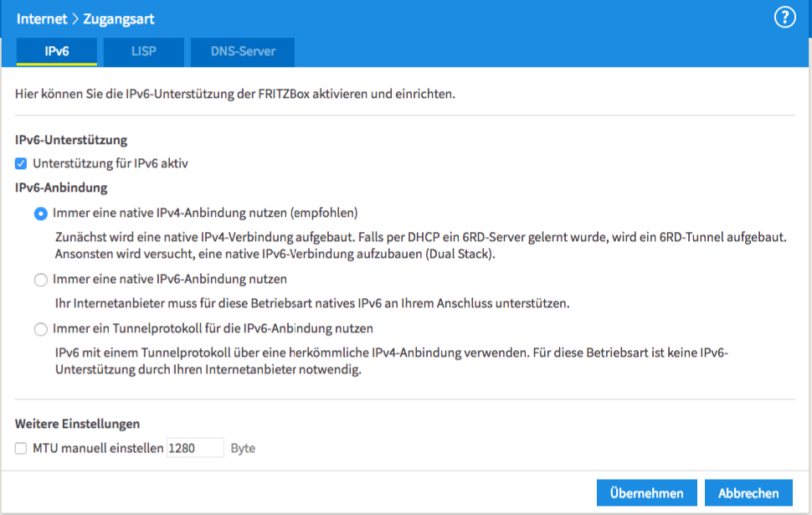
Task: Click the Internet breadcrumb link
Action: coord(41,19)
